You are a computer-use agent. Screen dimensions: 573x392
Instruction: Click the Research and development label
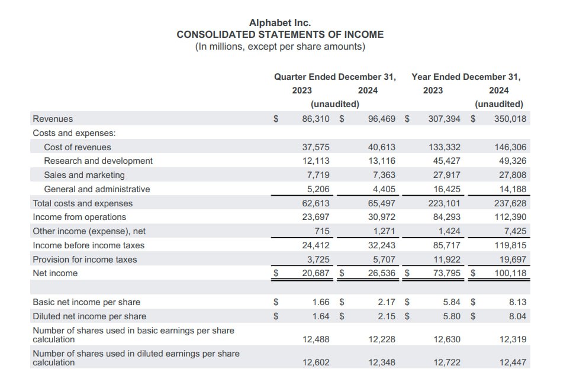[98, 161]
